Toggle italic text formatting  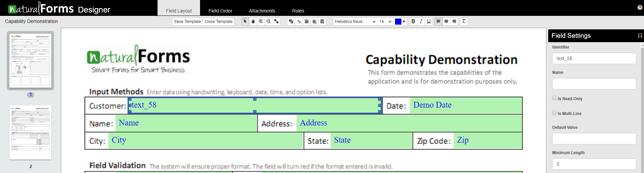click(421, 21)
